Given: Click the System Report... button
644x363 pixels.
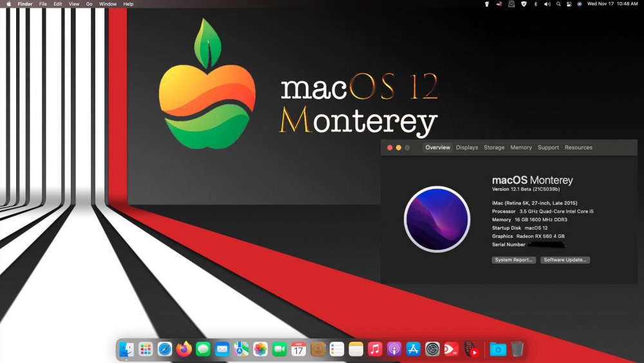Looking at the screenshot, I should point(514,260).
